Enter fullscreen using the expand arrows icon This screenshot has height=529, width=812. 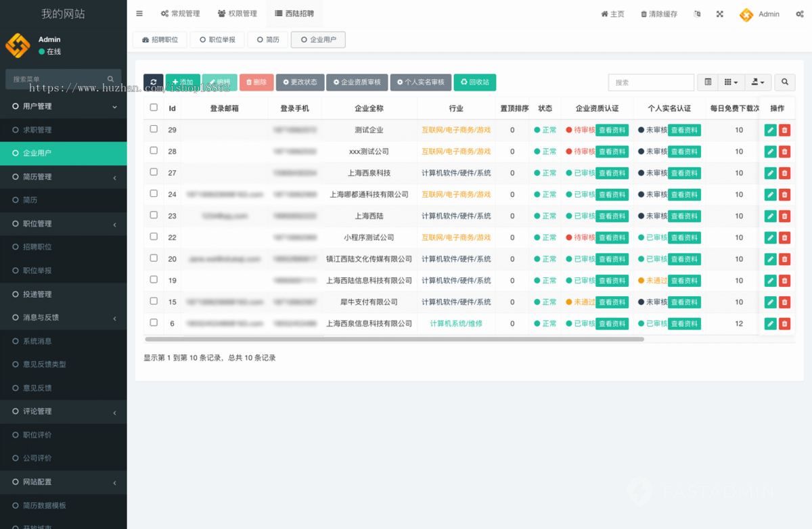[719, 14]
